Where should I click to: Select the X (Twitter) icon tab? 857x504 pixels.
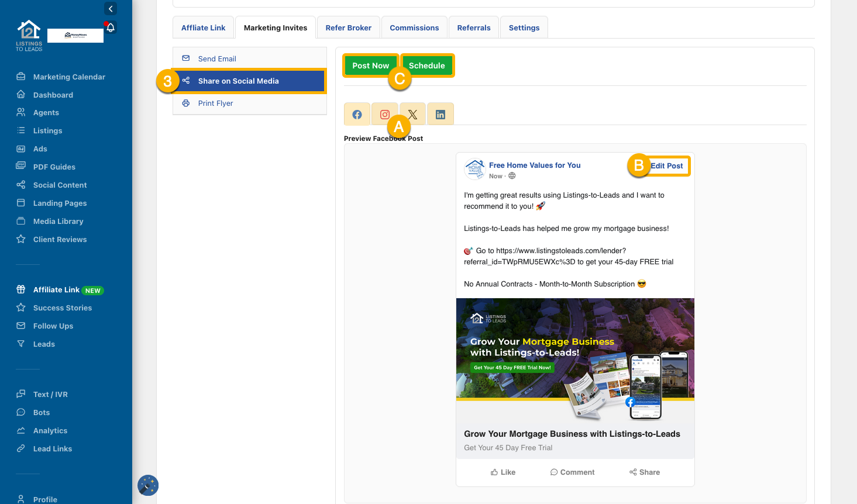(413, 115)
